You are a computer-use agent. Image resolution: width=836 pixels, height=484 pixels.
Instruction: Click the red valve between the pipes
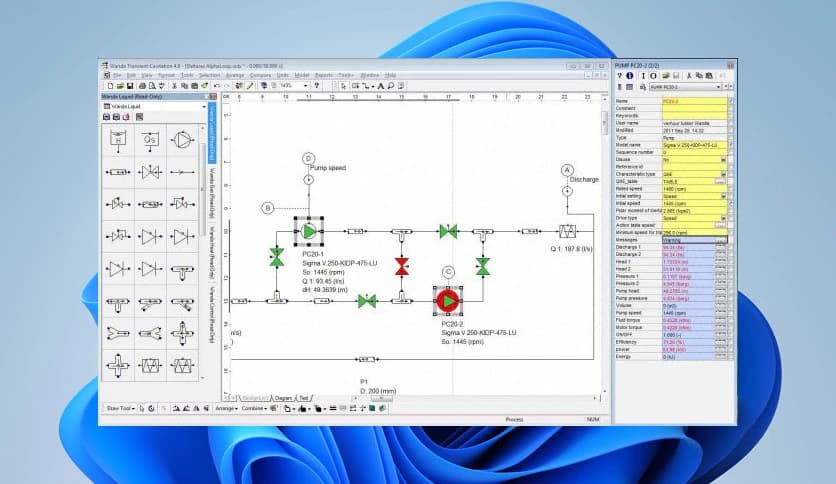click(402, 265)
